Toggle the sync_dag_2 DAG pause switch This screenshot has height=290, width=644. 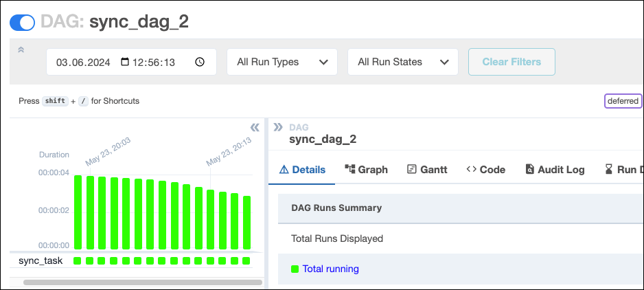(x=22, y=22)
